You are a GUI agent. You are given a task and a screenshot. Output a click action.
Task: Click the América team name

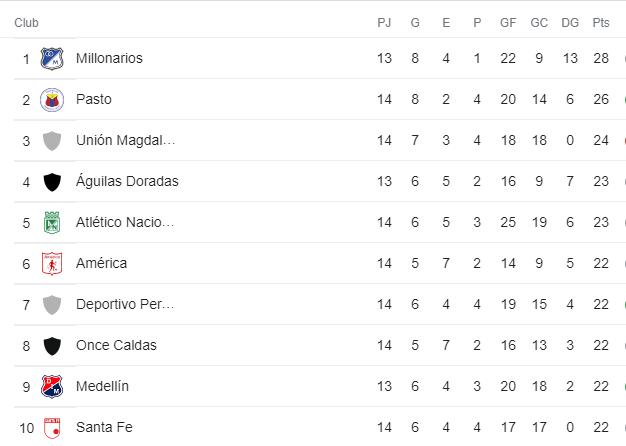click(x=101, y=263)
